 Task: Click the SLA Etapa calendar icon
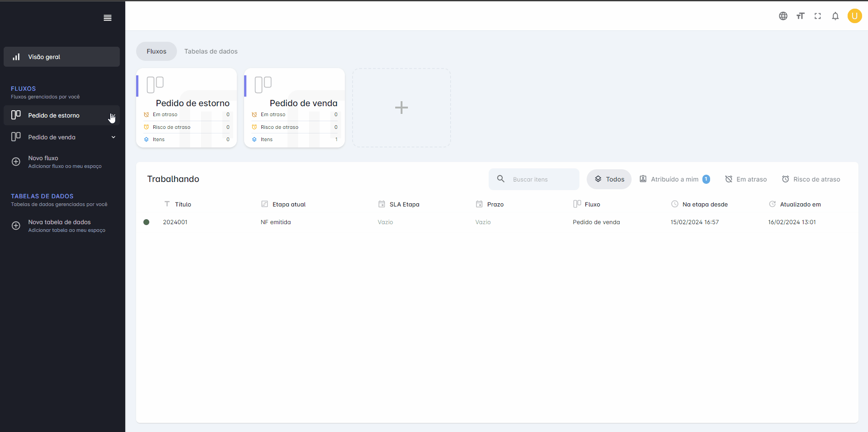click(382, 204)
